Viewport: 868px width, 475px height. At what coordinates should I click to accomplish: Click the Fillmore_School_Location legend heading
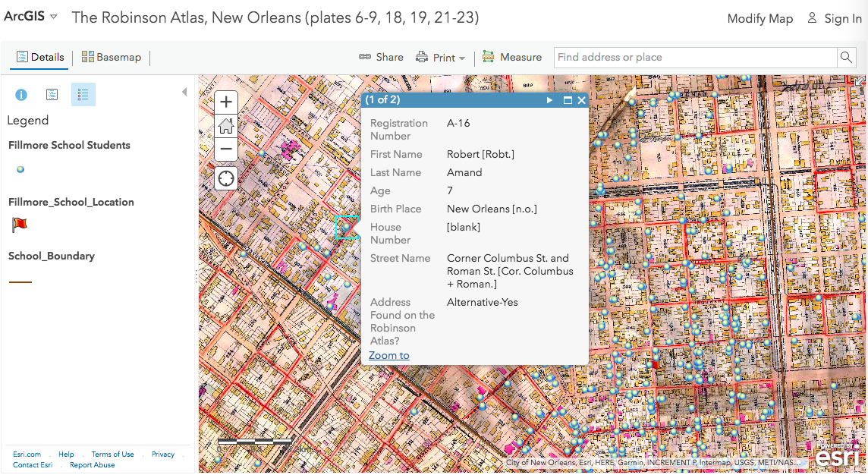click(x=71, y=203)
